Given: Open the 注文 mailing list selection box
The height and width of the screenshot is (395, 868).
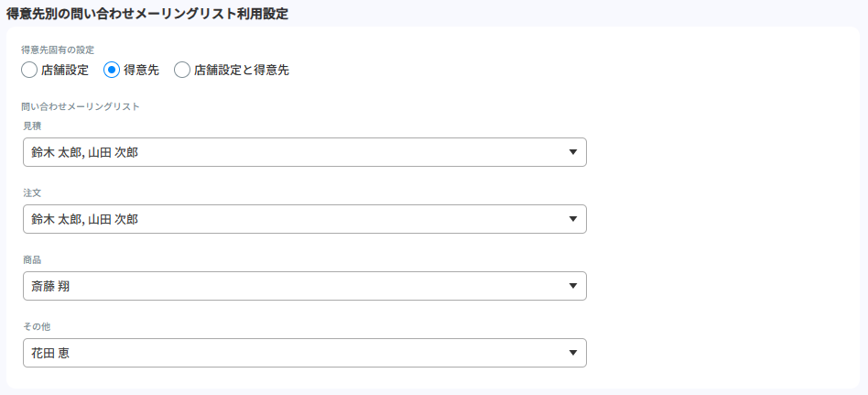Looking at the screenshot, I should click(x=304, y=219).
